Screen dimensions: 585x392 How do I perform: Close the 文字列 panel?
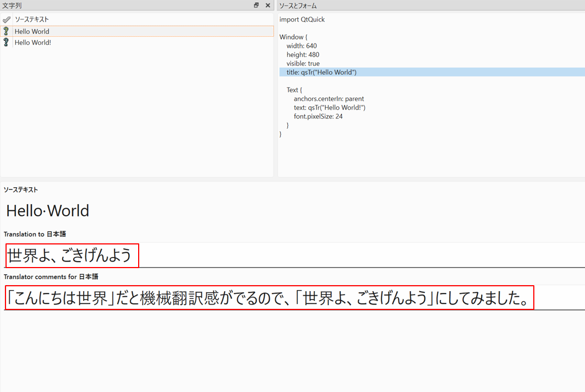click(x=268, y=6)
